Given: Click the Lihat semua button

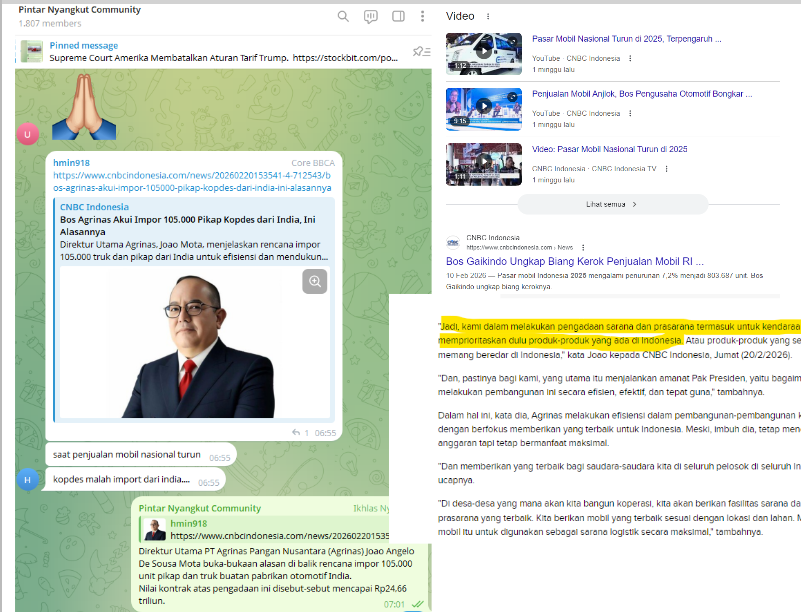Looking at the screenshot, I should (612, 204).
